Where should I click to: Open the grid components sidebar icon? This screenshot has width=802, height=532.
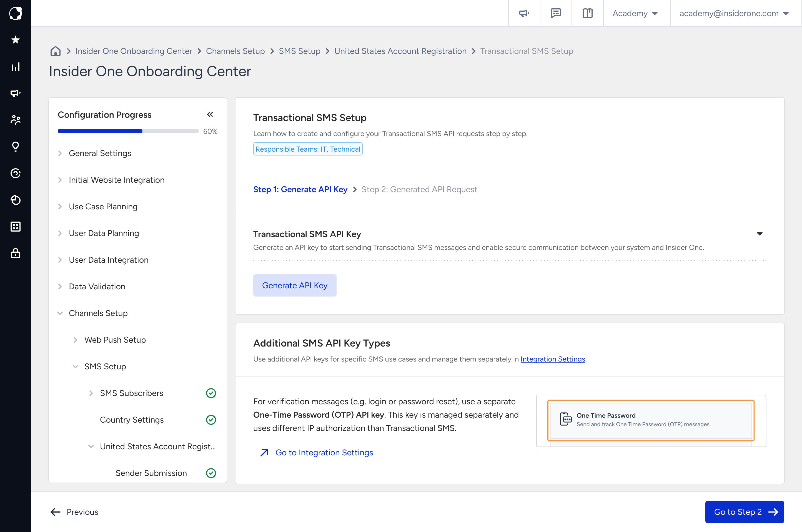tap(15, 227)
